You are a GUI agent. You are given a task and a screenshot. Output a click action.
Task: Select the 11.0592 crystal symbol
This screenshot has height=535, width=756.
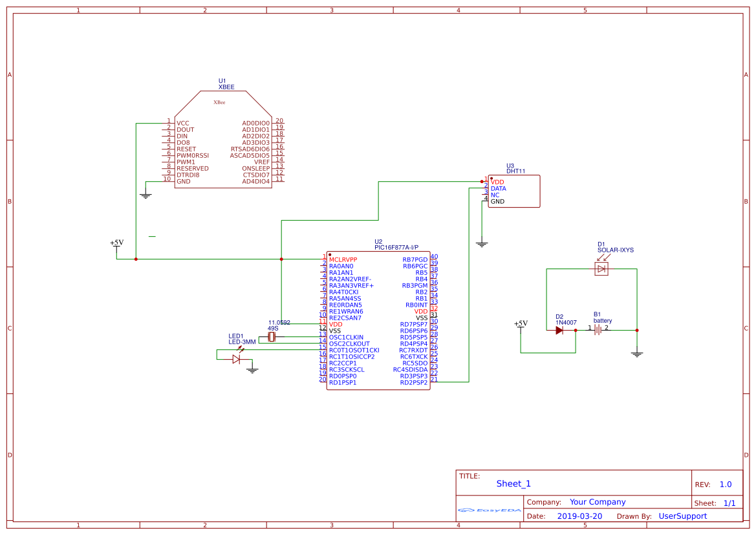tap(272, 337)
